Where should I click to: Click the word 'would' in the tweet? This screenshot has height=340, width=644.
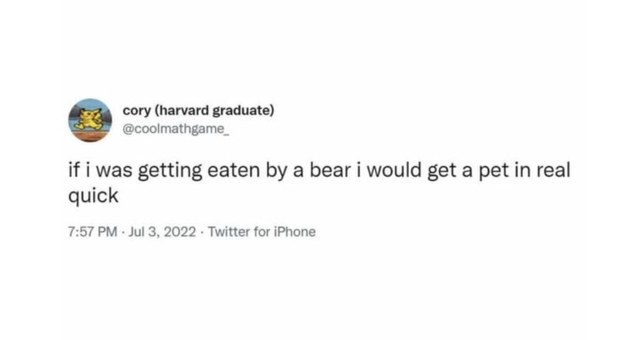click(396, 171)
